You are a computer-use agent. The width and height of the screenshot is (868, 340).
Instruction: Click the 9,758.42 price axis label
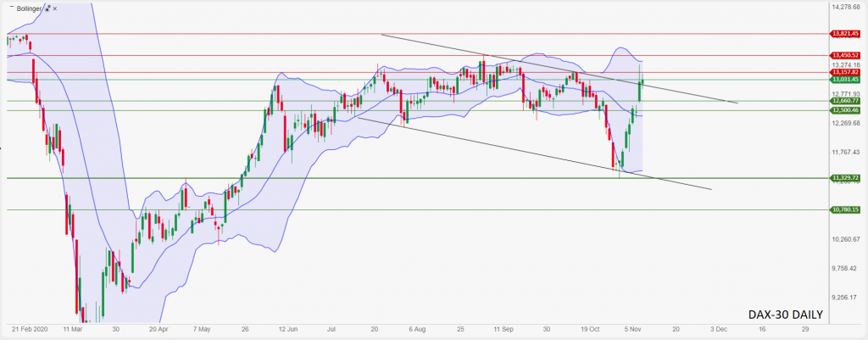click(x=845, y=268)
